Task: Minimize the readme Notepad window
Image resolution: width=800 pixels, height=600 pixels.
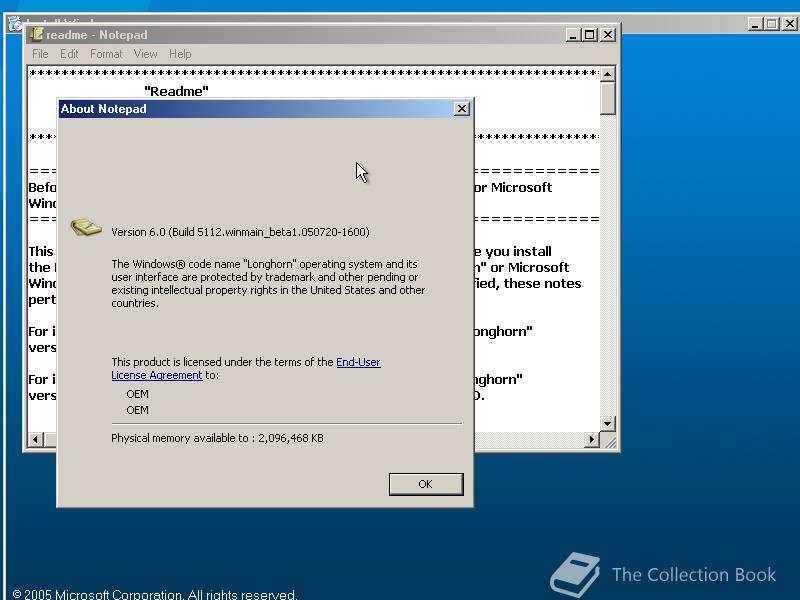Action: [x=573, y=35]
